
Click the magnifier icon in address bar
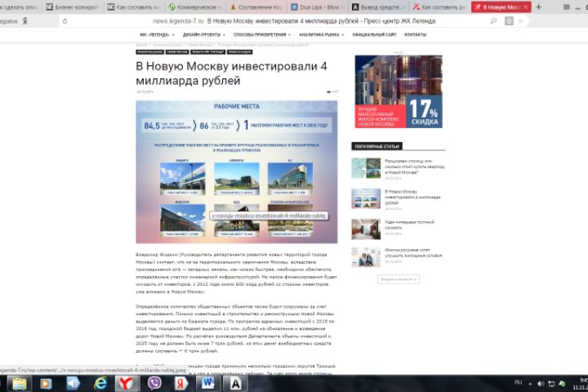click(493, 21)
